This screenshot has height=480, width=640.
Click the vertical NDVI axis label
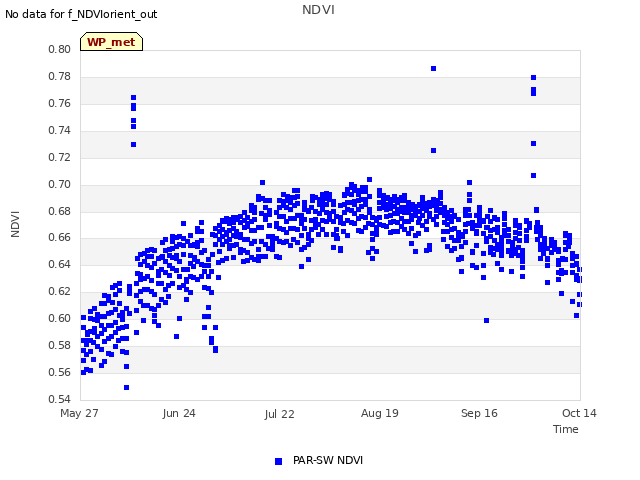coord(15,224)
